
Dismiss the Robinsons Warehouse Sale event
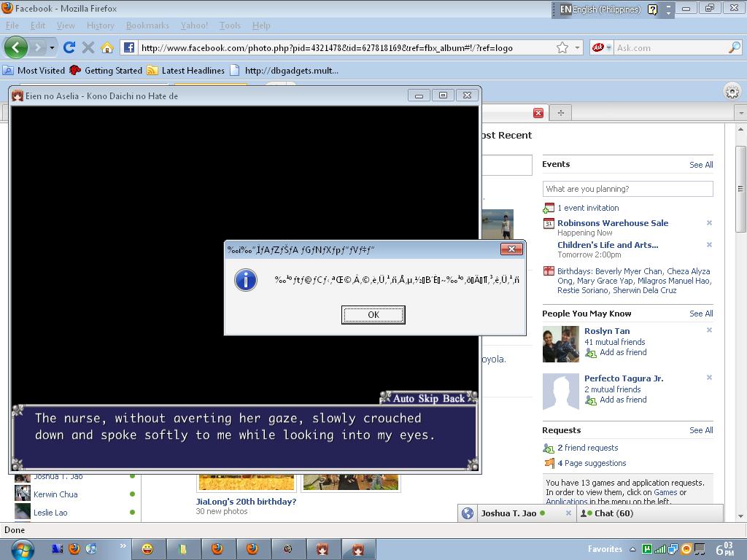(709, 223)
